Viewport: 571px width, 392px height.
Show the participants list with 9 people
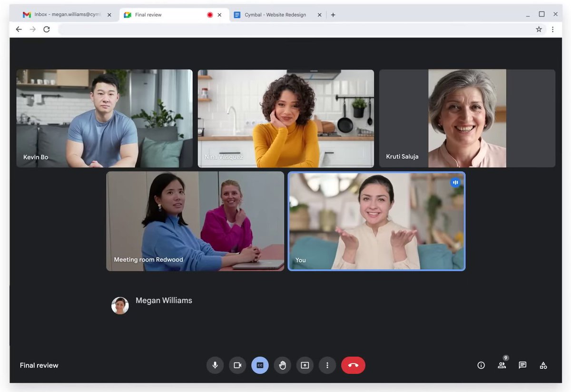coord(502,365)
